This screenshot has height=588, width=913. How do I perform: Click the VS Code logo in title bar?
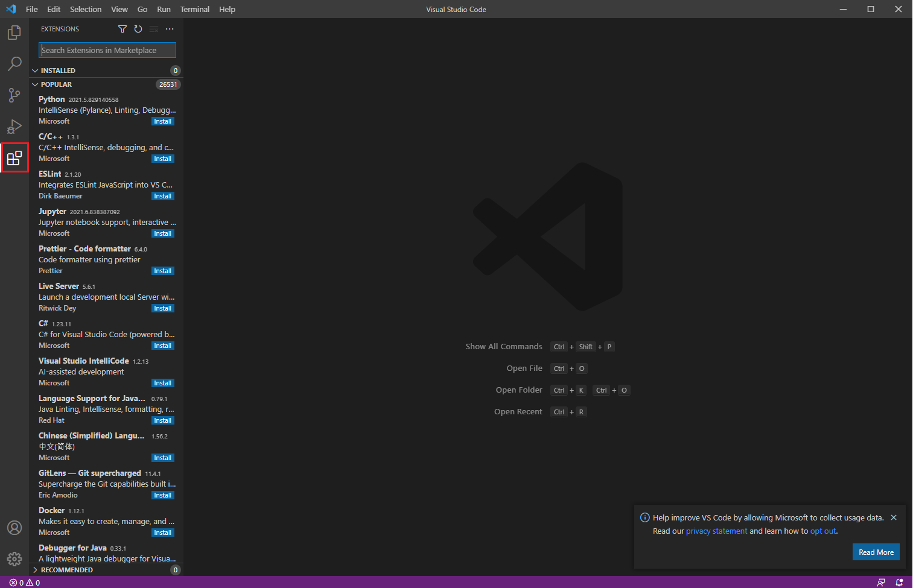coord(11,9)
